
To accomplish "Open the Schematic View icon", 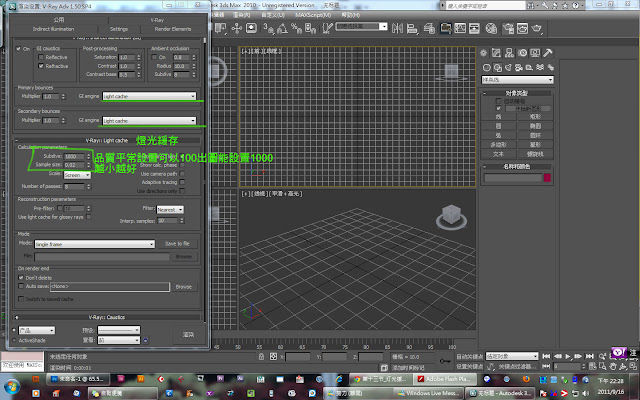I will [474, 28].
